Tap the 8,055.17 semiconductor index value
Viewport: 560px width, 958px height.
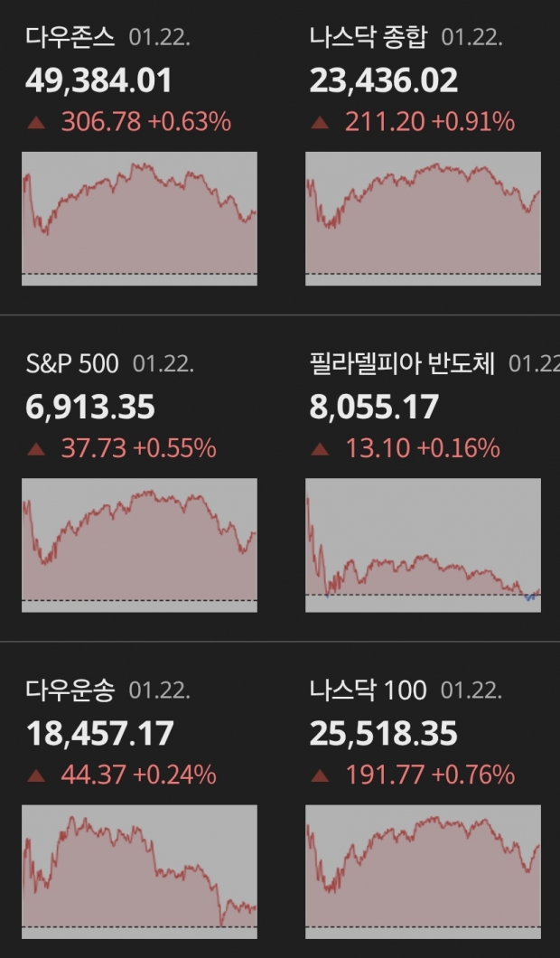[374, 408]
